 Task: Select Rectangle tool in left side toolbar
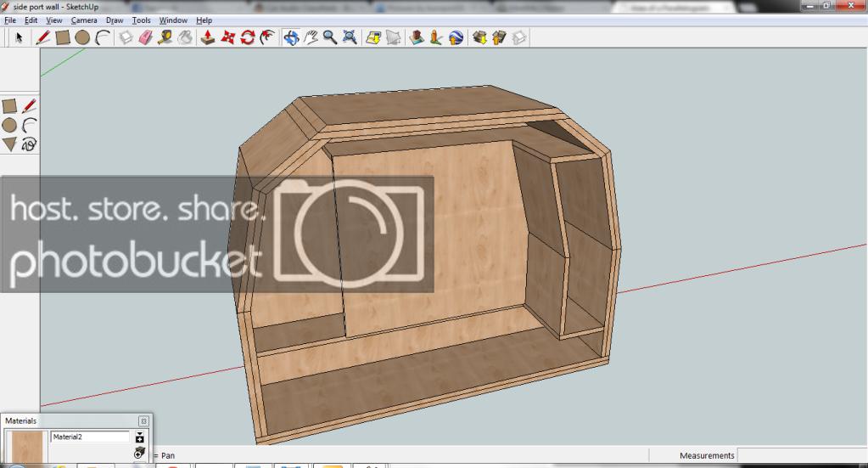pyautogui.click(x=9, y=106)
